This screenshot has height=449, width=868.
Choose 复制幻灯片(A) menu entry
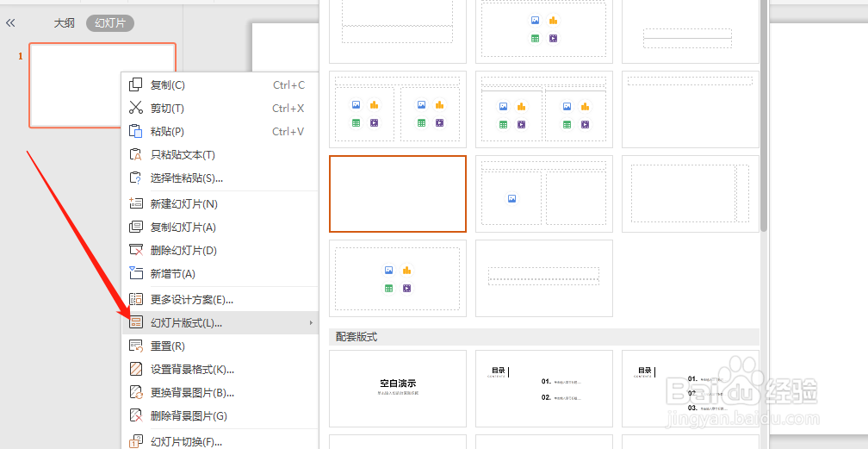point(220,228)
